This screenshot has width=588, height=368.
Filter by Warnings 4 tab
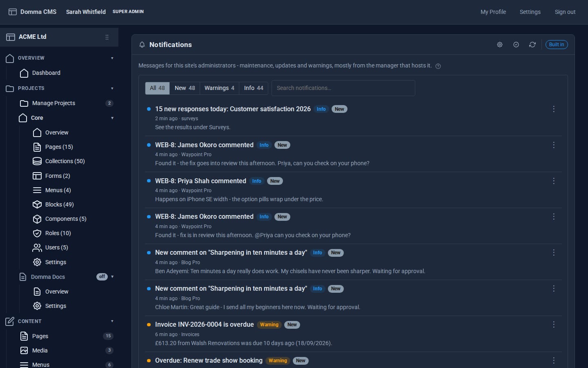219,88
